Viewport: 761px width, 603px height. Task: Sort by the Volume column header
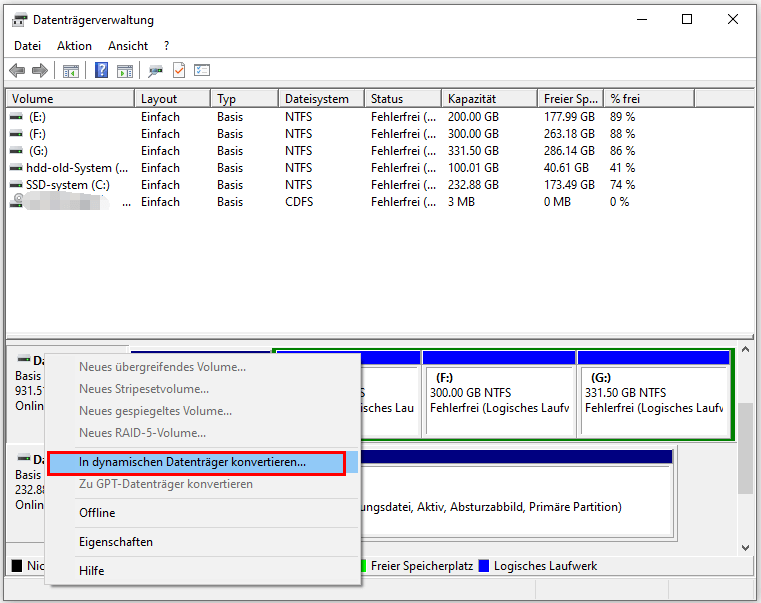[70, 99]
